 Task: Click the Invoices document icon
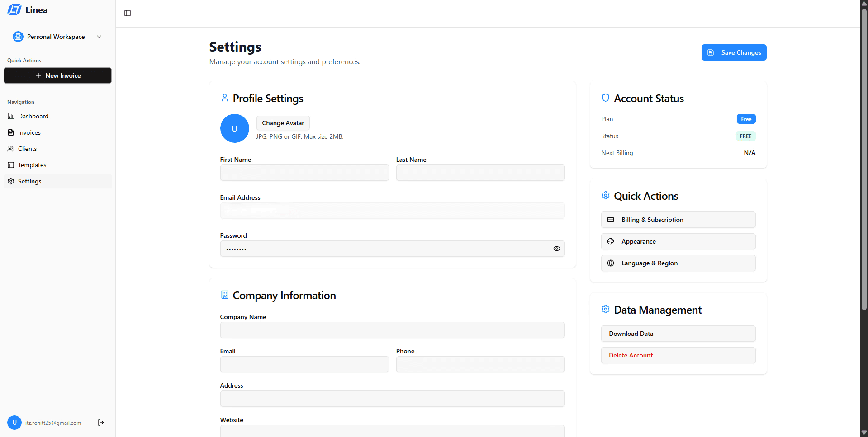click(11, 132)
